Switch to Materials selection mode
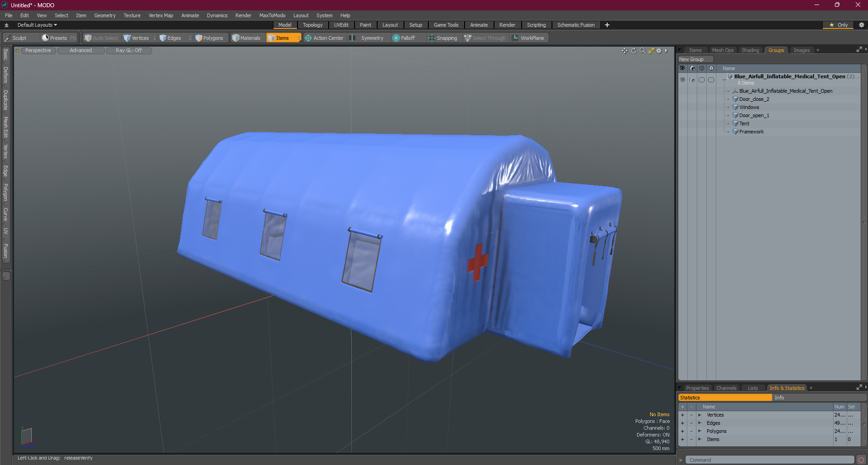 (x=247, y=38)
